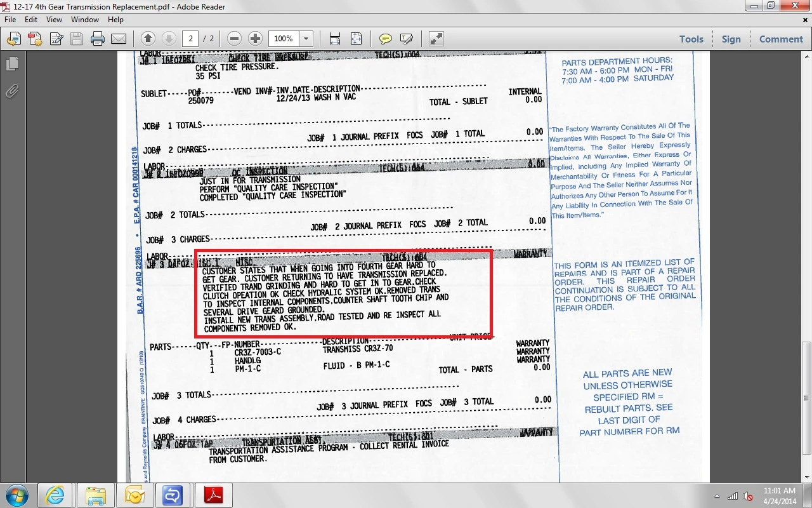Click "PARTS DEPARTMENT HOURS:" heading

coord(617,62)
